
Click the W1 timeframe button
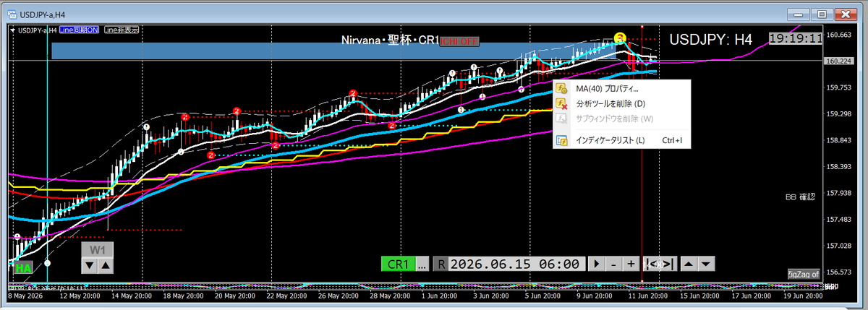click(x=98, y=250)
